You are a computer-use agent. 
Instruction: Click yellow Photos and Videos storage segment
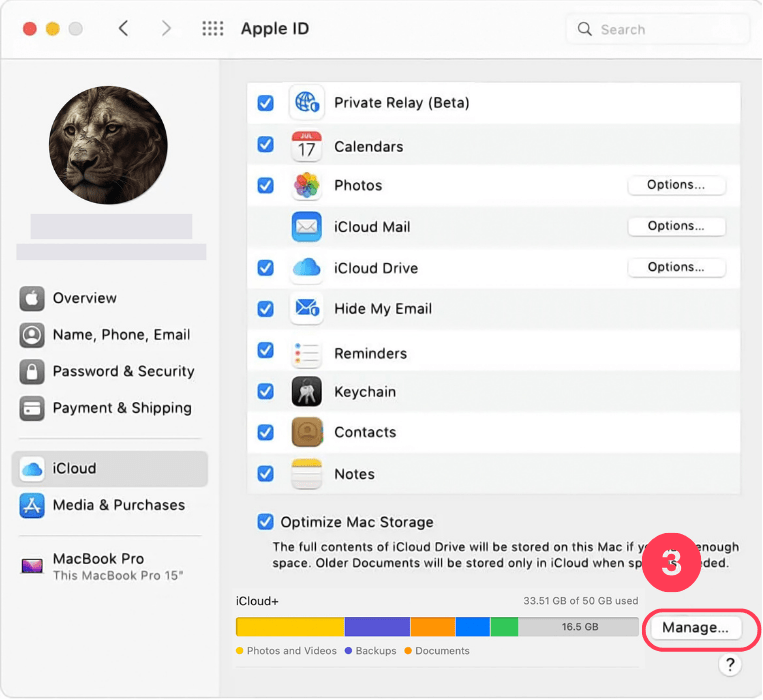(290, 627)
